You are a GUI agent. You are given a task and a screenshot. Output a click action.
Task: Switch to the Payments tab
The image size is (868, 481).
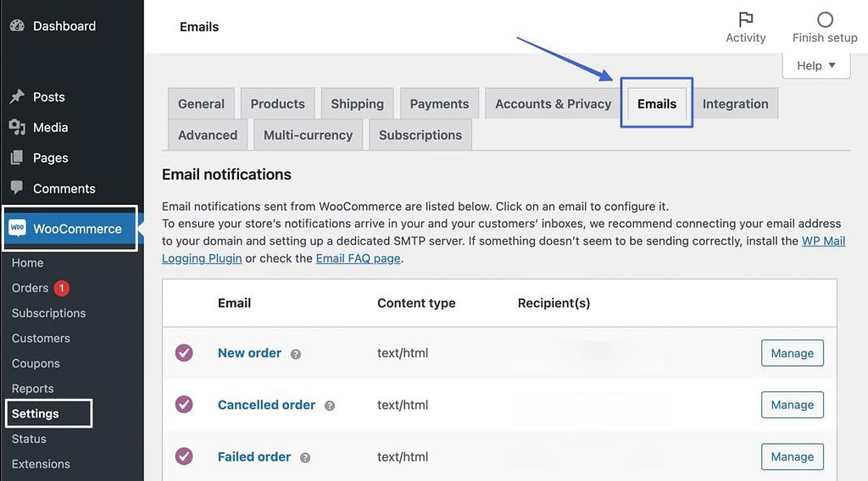pyautogui.click(x=440, y=103)
